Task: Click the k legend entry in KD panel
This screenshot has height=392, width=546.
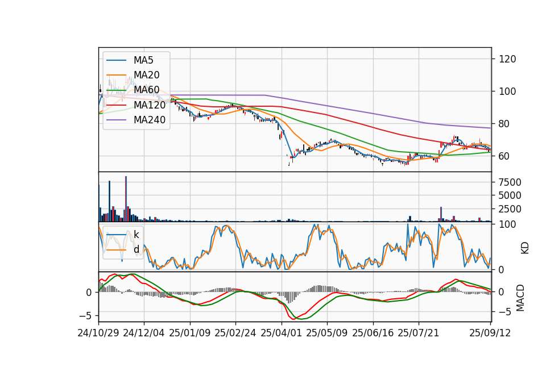Action: (136, 235)
